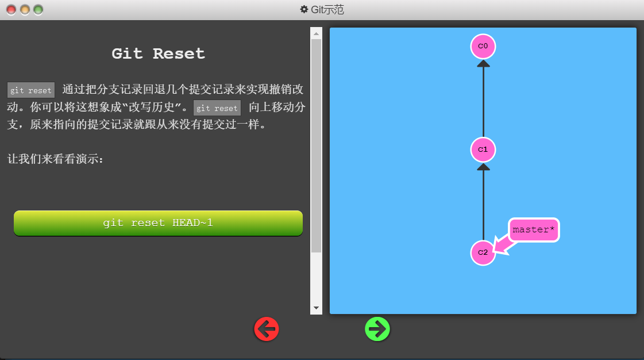
Task: Click the gear icon beside Git示范 title
Action: click(x=304, y=9)
